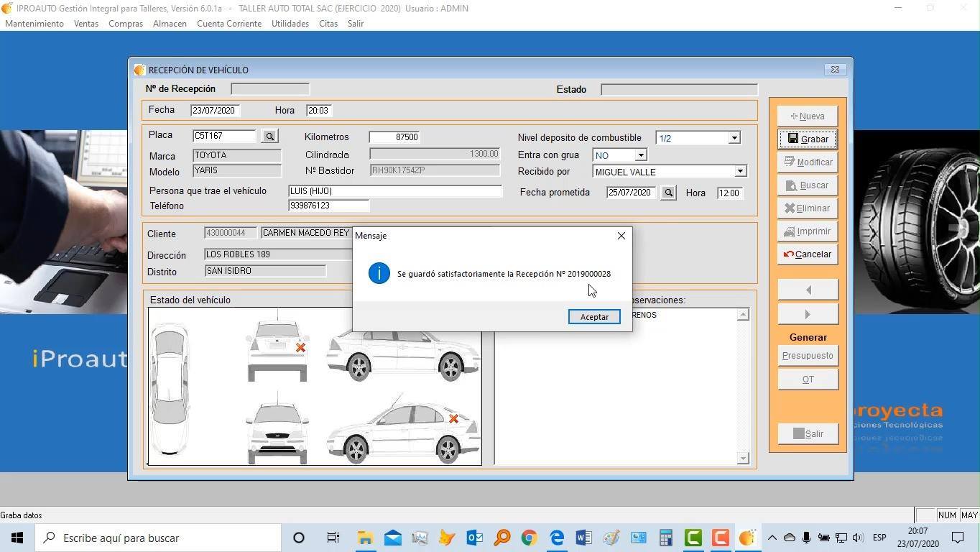Click the top-view car diagram
Screen dimensions: 980x552
pos(170,389)
